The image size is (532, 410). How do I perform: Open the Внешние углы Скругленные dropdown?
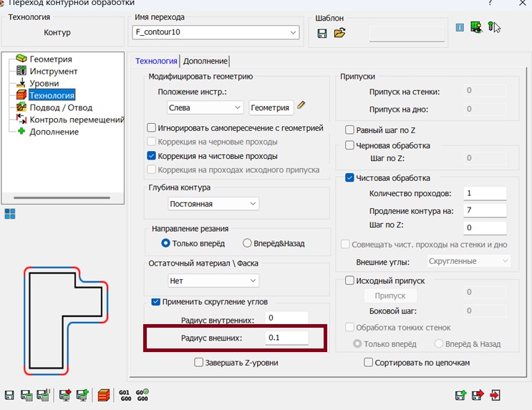(469, 261)
